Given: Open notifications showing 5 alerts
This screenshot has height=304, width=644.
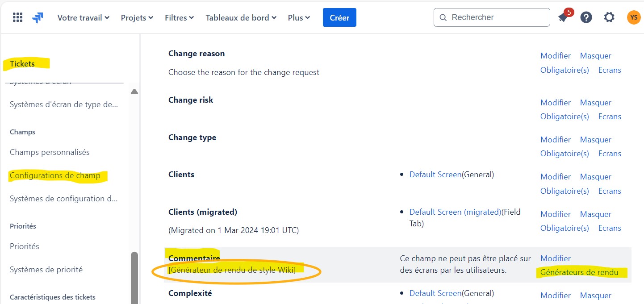Looking at the screenshot, I should pyautogui.click(x=564, y=17).
